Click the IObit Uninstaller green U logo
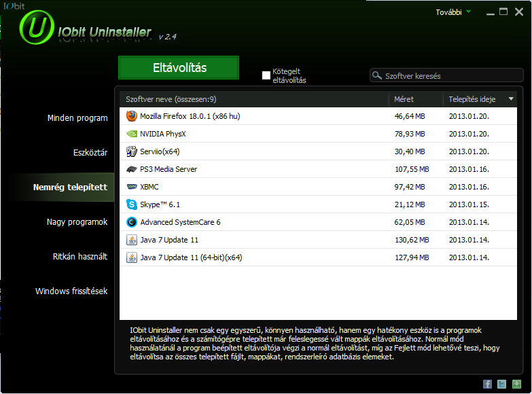Screen dimensions: 532x394 pyautogui.click(x=37, y=27)
